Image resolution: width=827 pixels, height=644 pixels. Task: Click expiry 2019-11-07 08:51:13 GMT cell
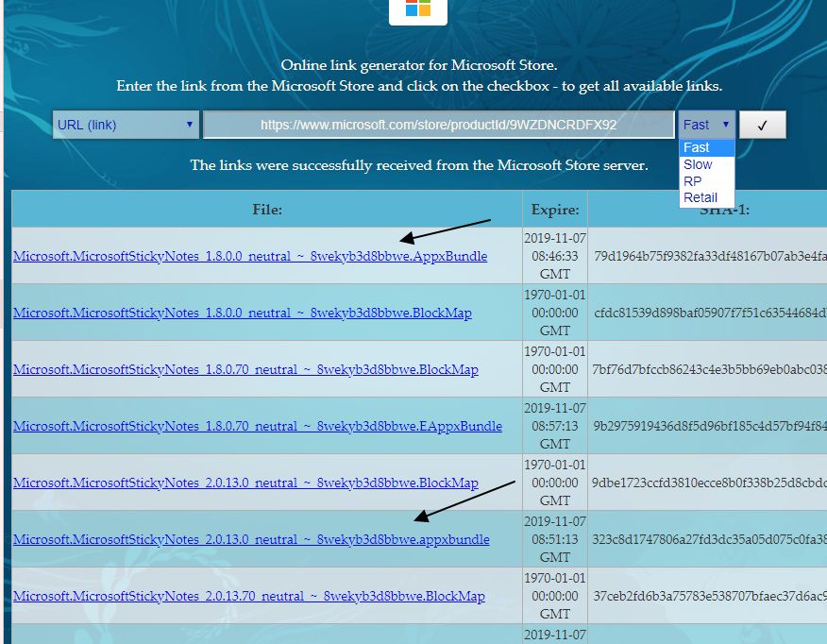[x=555, y=539]
